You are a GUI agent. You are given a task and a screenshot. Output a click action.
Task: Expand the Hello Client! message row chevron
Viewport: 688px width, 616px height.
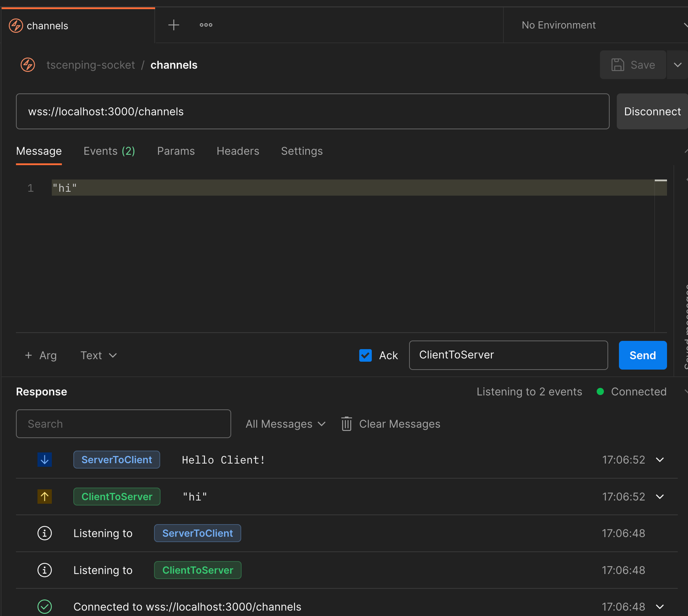[x=659, y=460]
